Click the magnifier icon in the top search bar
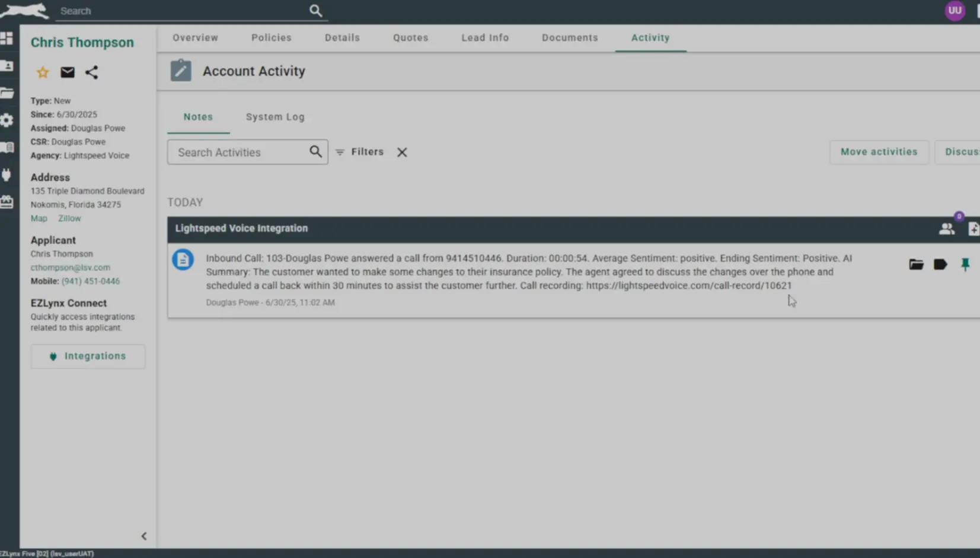This screenshot has height=558, width=980. (316, 11)
